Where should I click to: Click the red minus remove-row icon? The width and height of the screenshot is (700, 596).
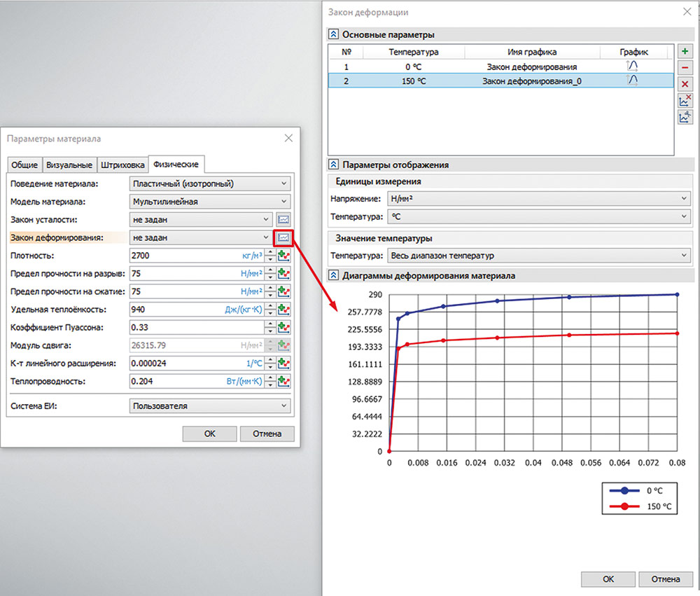(x=685, y=68)
